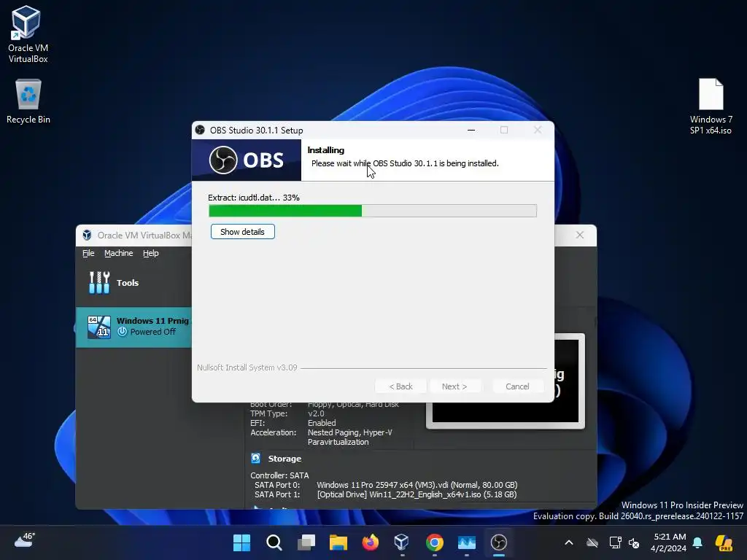747x560 pixels.
Task: Click the SATA Port 0 vdi disk entry
Action: (x=417, y=485)
